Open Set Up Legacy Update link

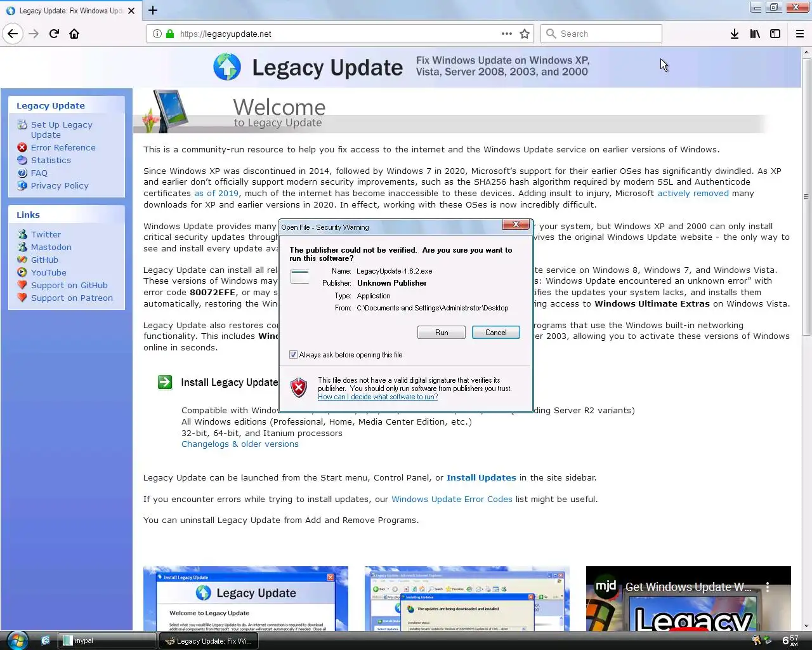62,129
